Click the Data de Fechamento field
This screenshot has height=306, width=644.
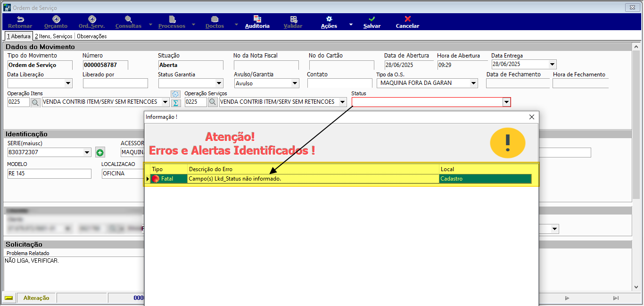click(518, 83)
